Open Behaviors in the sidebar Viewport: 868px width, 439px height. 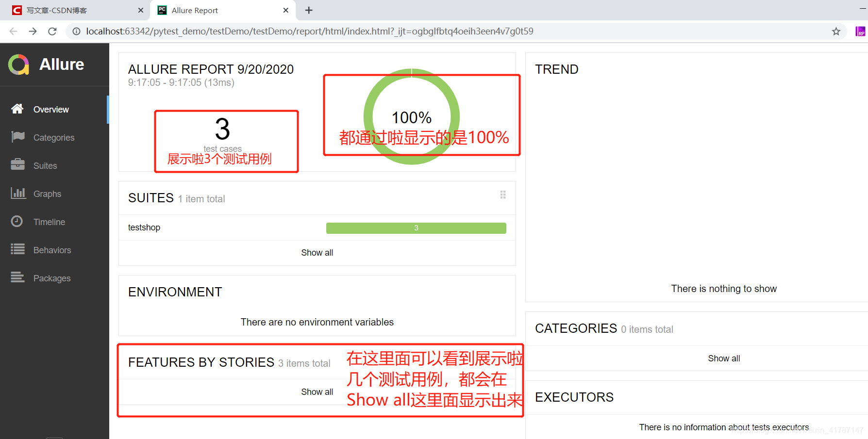(x=54, y=250)
